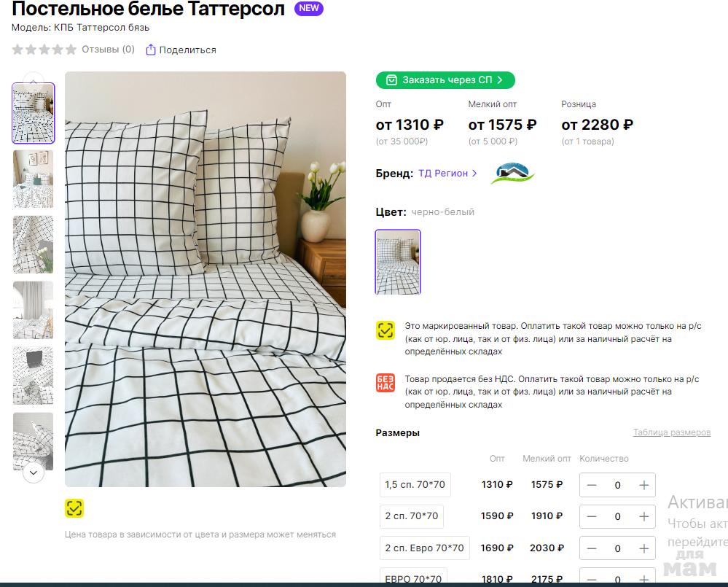Image resolution: width=728 pixels, height=587 pixels.
Task: Increase quantity for 1,5 сп. 70*70
Action: point(643,485)
